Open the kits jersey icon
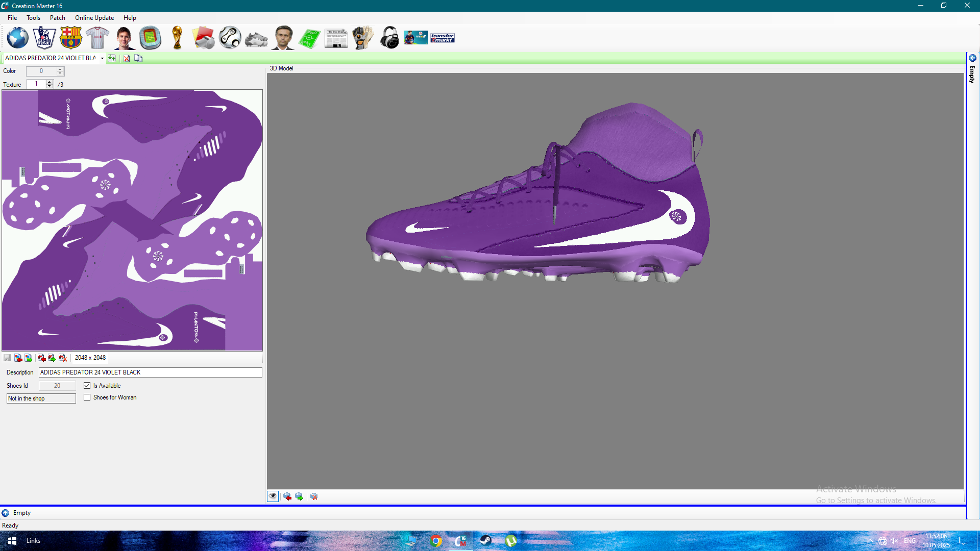Image resolution: width=980 pixels, height=551 pixels. click(x=97, y=38)
